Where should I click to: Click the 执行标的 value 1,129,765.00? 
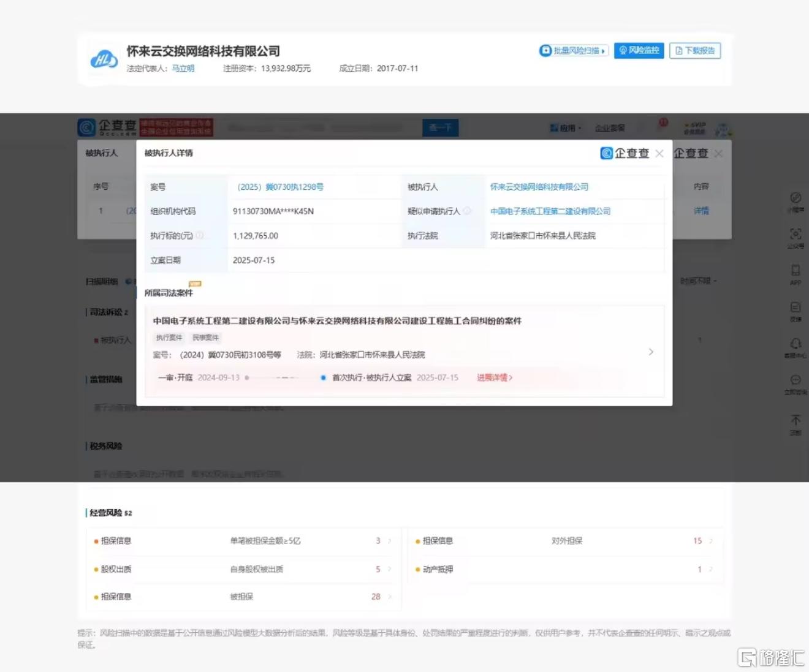(256, 236)
